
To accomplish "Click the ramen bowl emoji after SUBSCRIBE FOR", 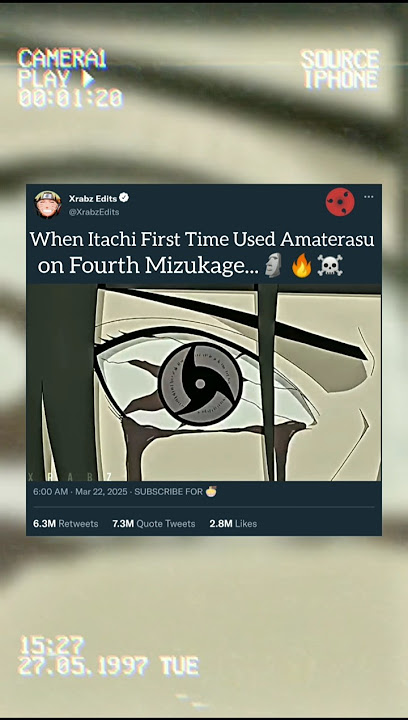I will 211,491.
